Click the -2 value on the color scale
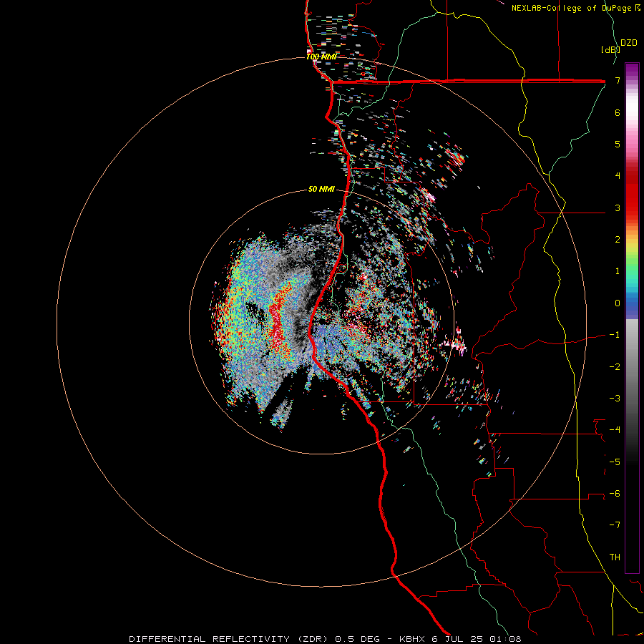 tap(615, 366)
